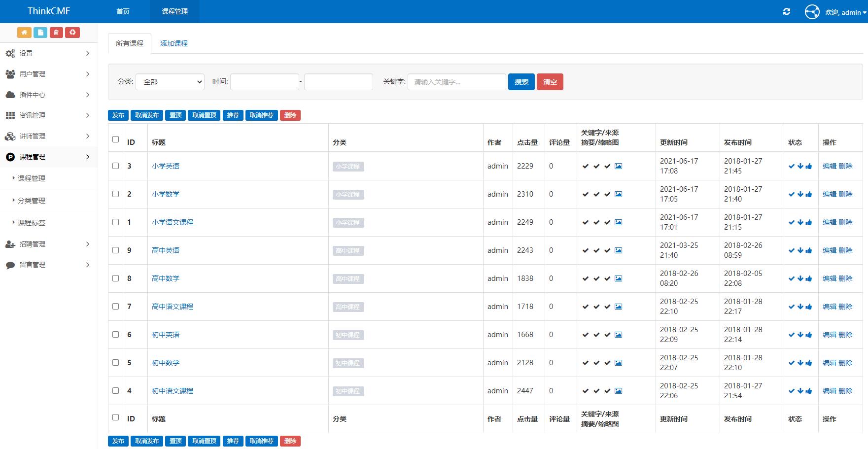Open the 分类 category dropdown showing 全部

click(170, 81)
